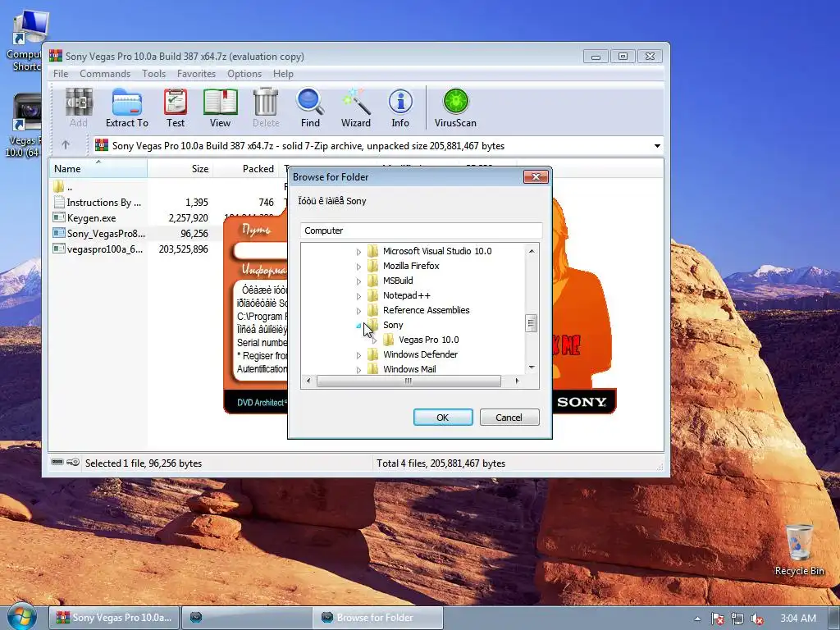Select the Keygen.exe file icon
Screen dimensions: 840x630
(59, 217)
